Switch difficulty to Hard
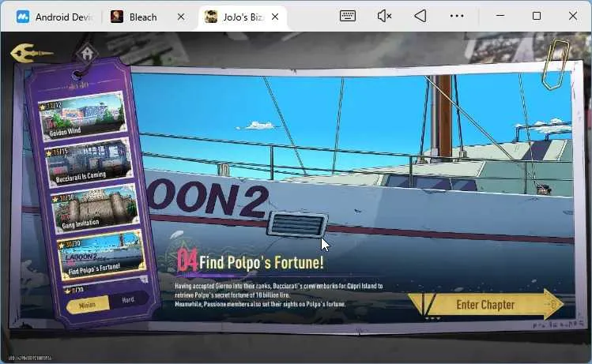This screenshot has width=592, height=364. pyautogui.click(x=128, y=300)
